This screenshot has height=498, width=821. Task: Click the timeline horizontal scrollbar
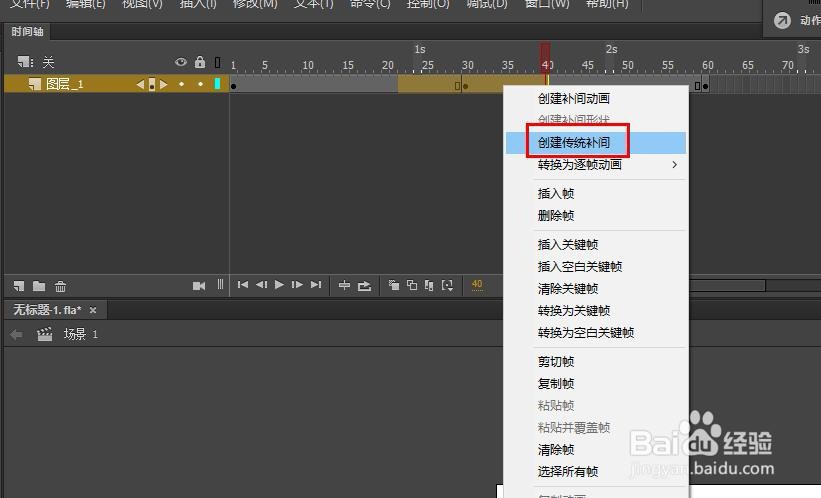point(727,286)
